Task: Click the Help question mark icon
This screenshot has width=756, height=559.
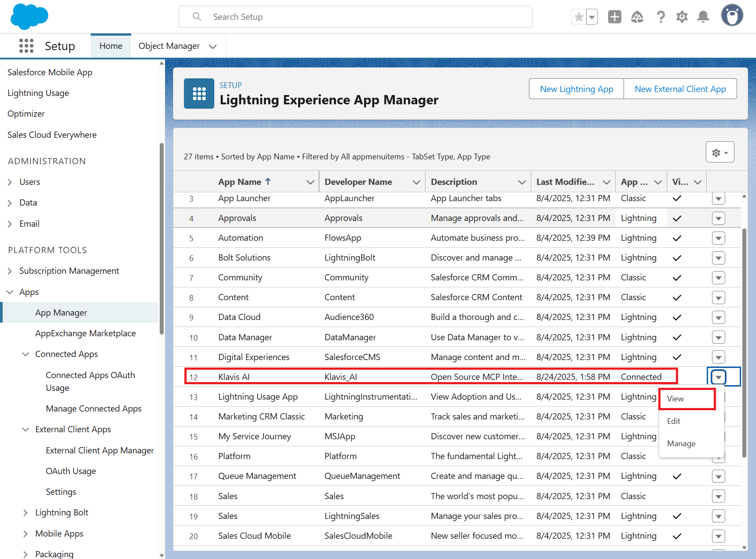Action: pyautogui.click(x=661, y=17)
